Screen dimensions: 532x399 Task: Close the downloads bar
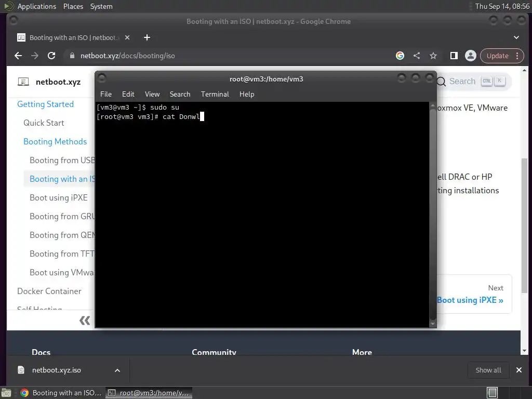coord(519,370)
